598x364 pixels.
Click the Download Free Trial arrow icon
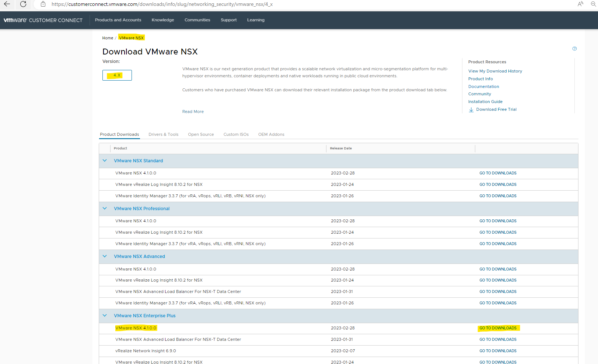pyautogui.click(x=471, y=110)
